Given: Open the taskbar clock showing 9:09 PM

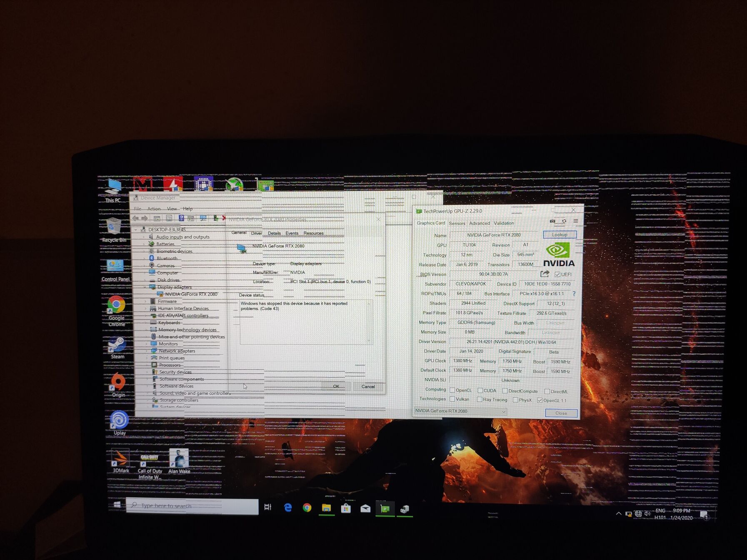Looking at the screenshot, I should [x=682, y=514].
